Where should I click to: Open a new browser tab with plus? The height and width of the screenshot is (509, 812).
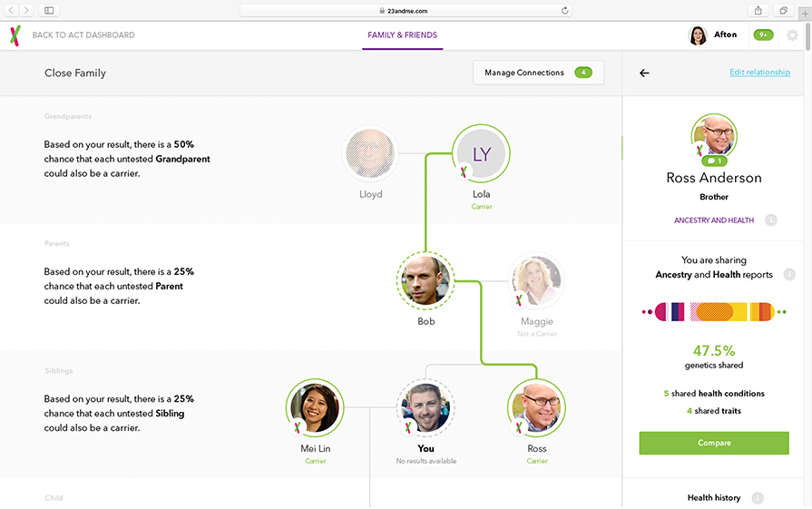pyautogui.click(x=806, y=14)
